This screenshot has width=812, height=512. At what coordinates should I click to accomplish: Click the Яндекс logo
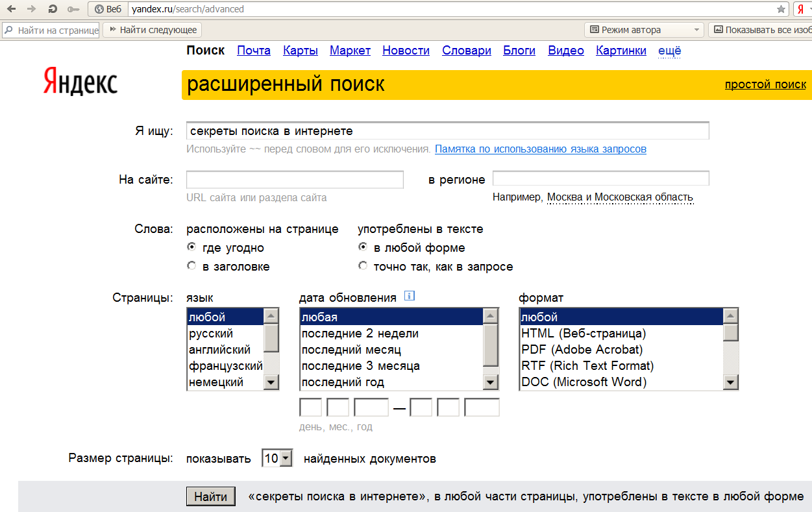[80, 82]
